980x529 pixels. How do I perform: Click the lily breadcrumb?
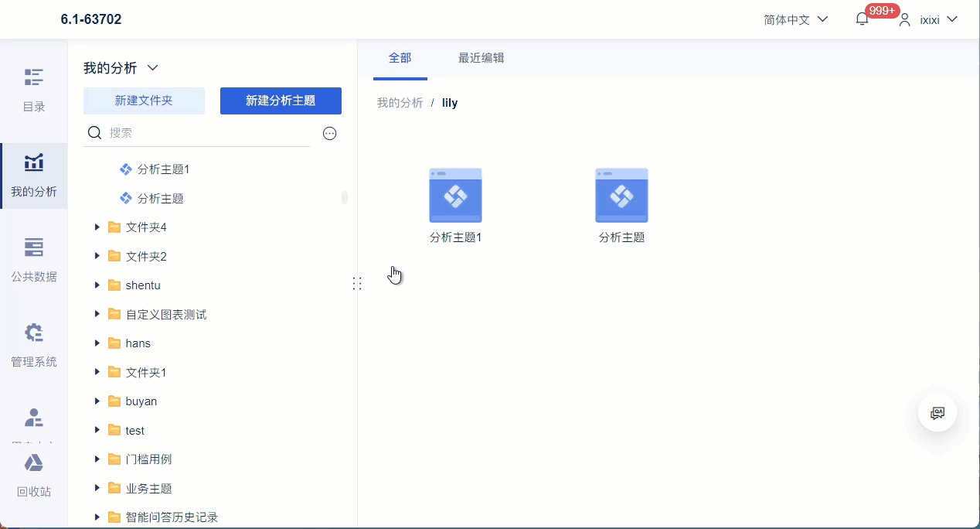450,103
